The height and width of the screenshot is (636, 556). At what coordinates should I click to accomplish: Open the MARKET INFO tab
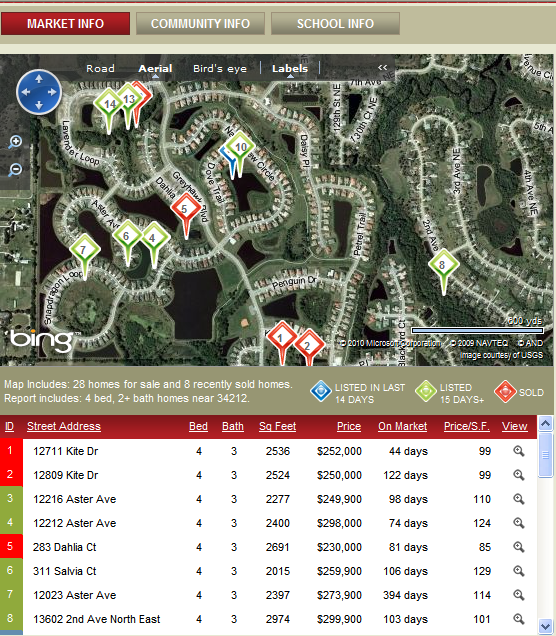tap(65, 24)
